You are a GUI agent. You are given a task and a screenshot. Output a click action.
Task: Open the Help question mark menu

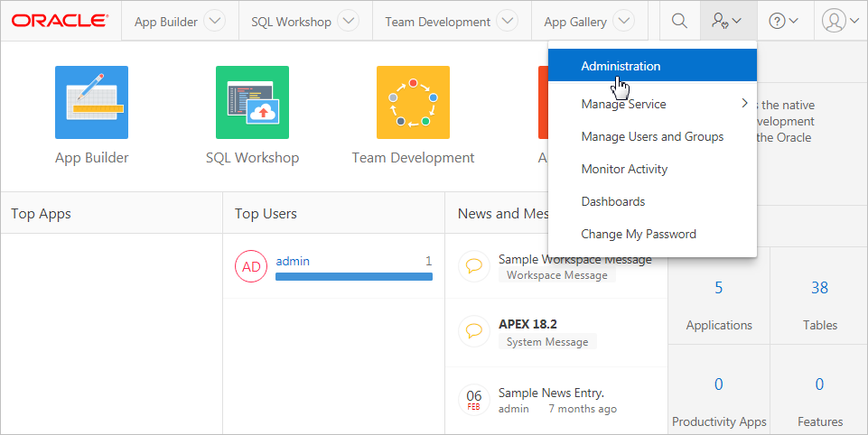[x=783, y=21]
